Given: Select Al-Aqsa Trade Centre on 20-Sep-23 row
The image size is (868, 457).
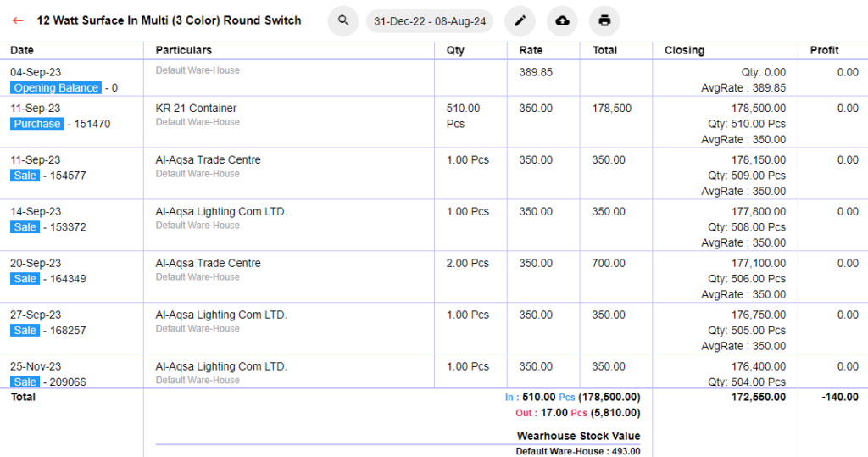Looking at the screenshot, I should pos(209,263).
